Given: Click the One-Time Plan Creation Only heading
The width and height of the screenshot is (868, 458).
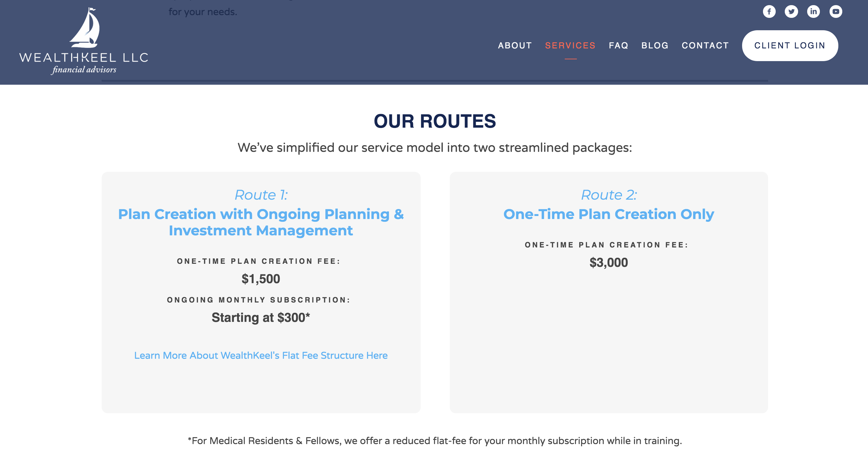Looking at the screenshot, I should pyautogui.click(x=609, y=214).
